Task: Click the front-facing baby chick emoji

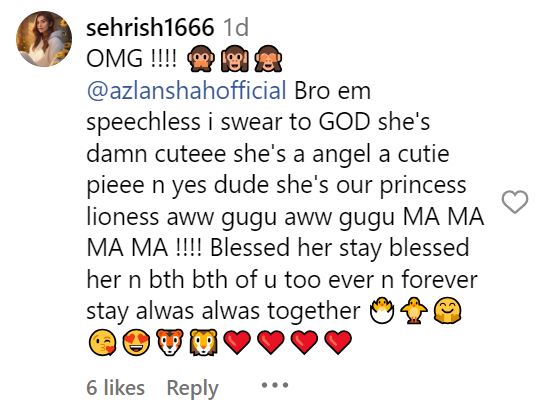Action: pos(414,311)
